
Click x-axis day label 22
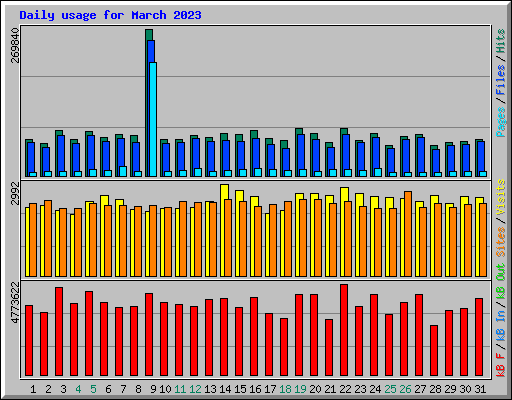pos(345,389)
